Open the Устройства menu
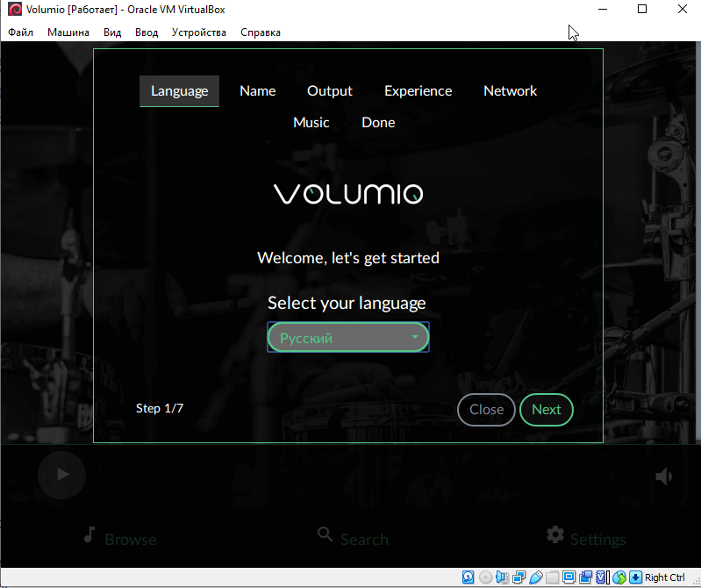This screenshot has width=701, height=588. pyautogui.click(x=199, y=32)
